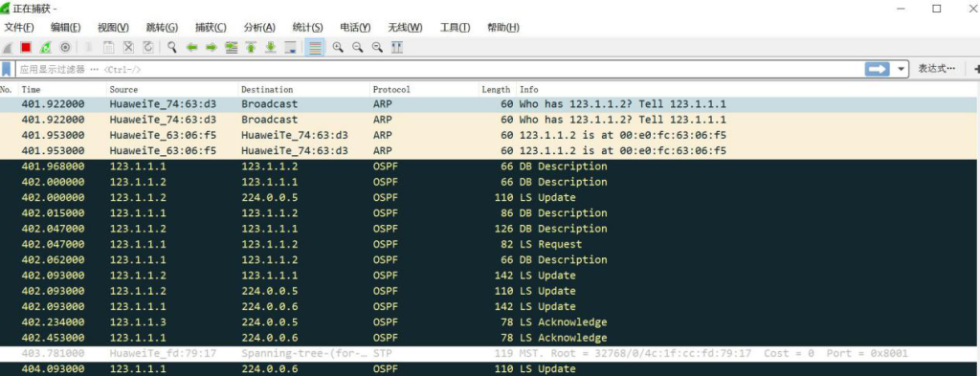Sort by the Info column header
This screenshot has height=376, width=980.
(747, 89)
